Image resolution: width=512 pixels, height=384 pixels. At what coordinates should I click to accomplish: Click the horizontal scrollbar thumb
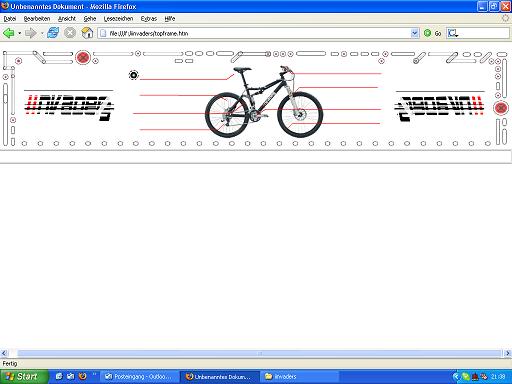pos(259,353)
